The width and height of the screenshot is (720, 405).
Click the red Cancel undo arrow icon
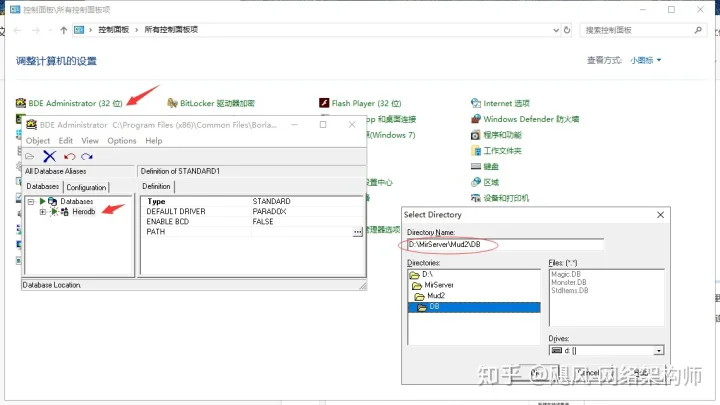pos(69,157)
